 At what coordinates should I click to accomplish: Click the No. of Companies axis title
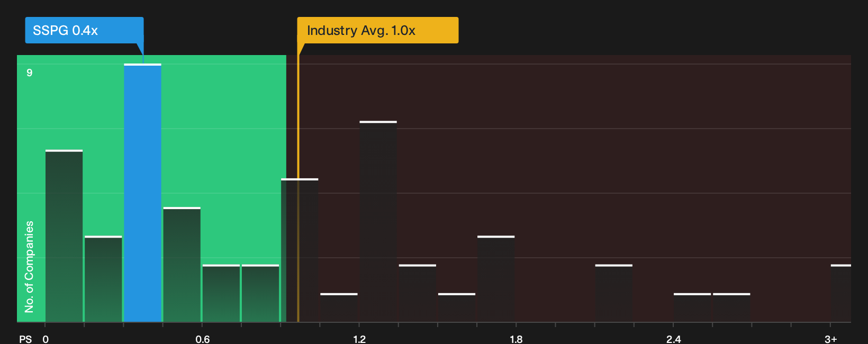pyautogui.click(x=29, y=267)
